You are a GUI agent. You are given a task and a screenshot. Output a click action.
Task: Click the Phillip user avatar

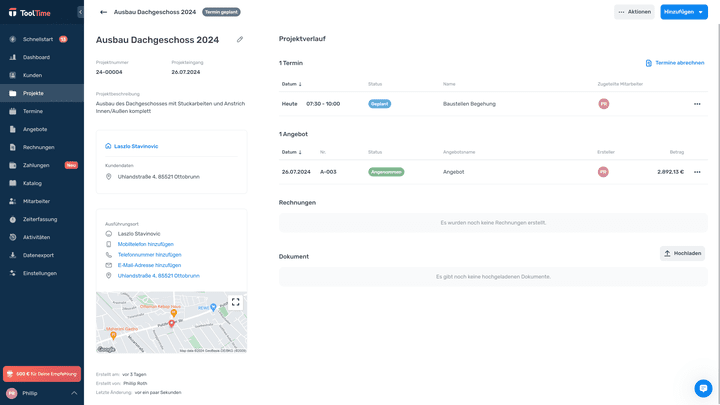point(11,394)
